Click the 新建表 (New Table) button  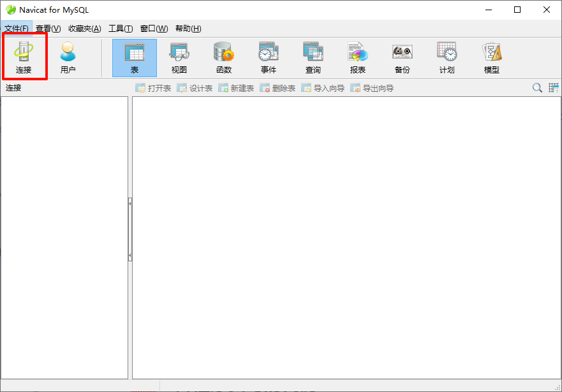(x=236, y=88)
